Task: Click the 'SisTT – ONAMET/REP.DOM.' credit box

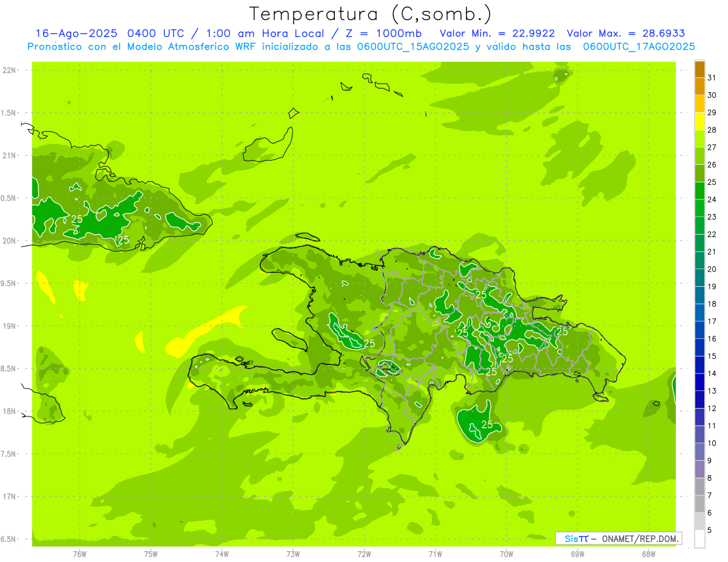Action: [x=619, y=538]
